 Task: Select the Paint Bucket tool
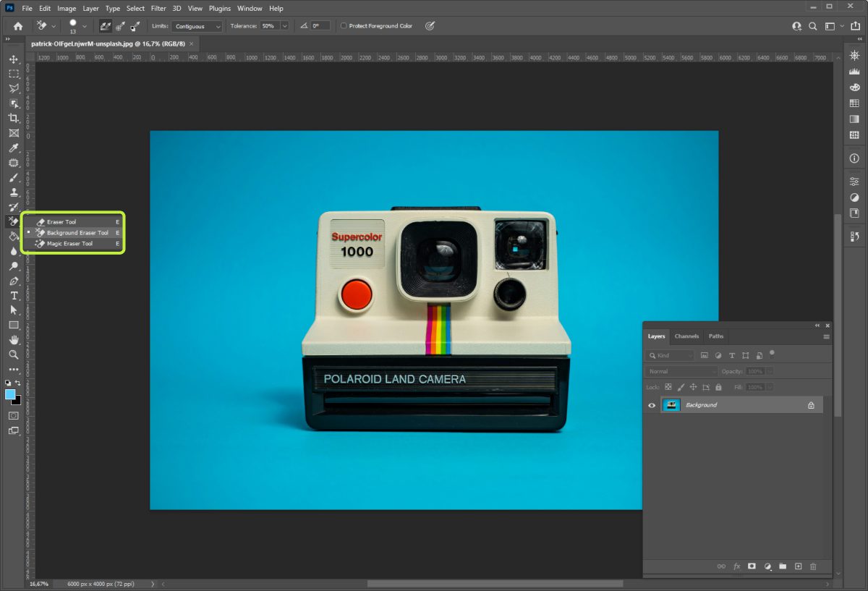coord(14,237)
